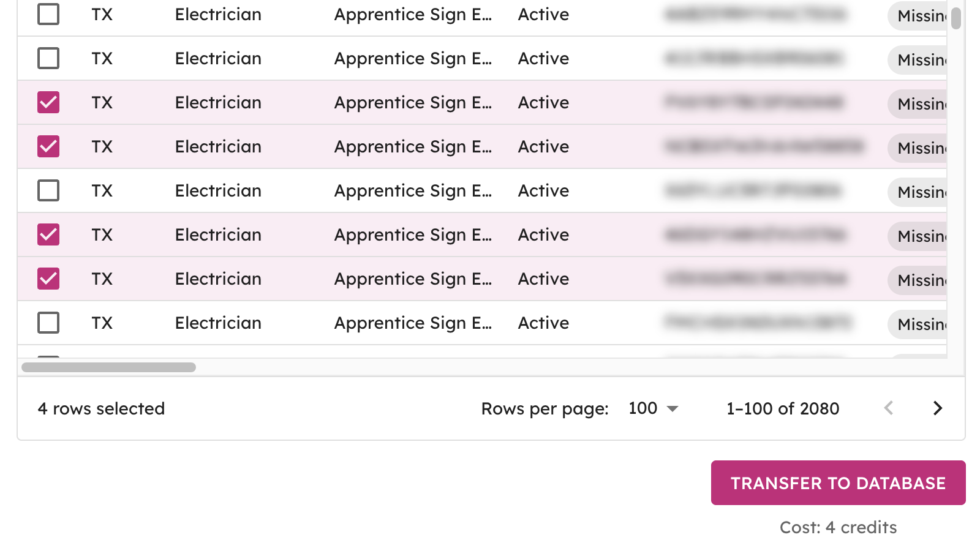This screenshot has height=551, width=980.
Task: Click the 1-100 of 2080 page indicator
Action: pyautogui.click(x=783, y=408)
